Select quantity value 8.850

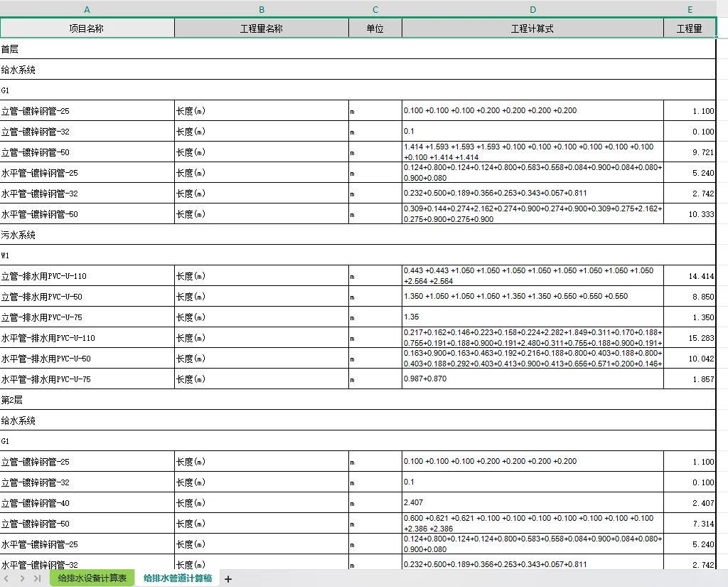pos(690,297)
